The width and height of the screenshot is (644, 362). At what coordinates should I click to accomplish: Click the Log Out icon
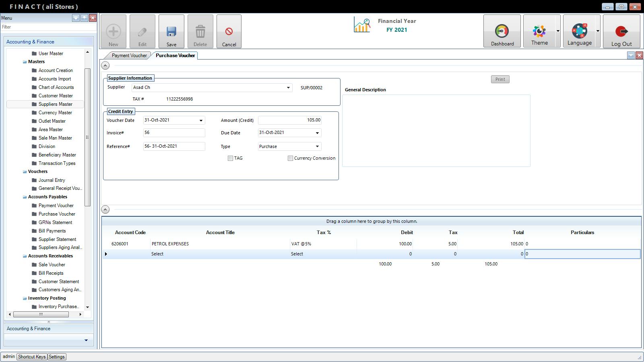621,31
